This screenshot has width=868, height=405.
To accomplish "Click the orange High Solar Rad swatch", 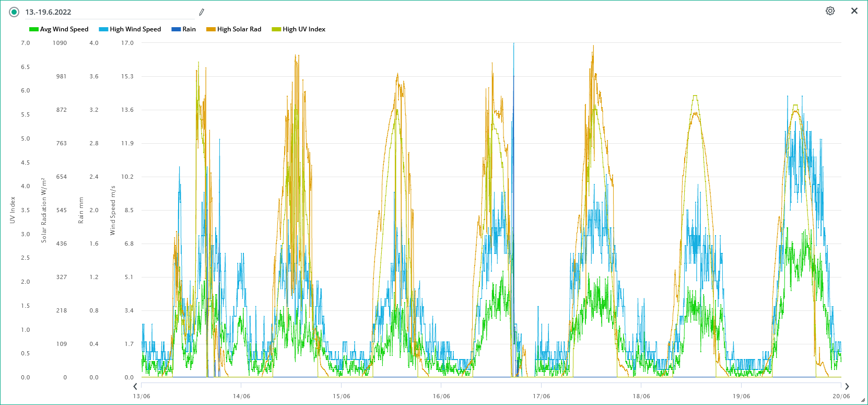I will point(211,29).
